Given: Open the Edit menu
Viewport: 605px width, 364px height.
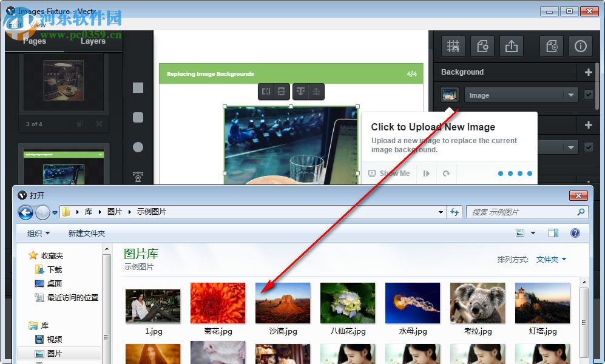Looking at the screenshot, I should click(x=15, y=25).
